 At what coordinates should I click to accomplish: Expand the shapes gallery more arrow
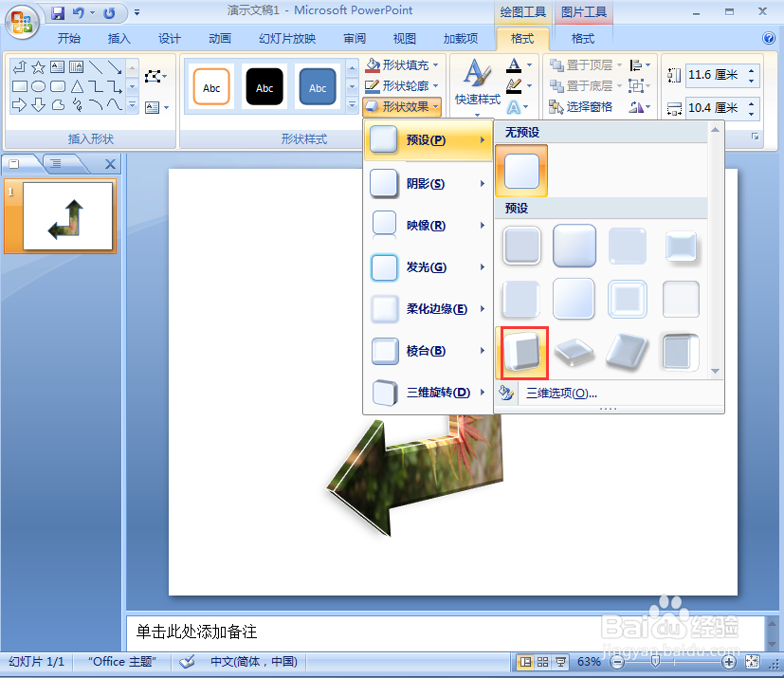[132, 105]
